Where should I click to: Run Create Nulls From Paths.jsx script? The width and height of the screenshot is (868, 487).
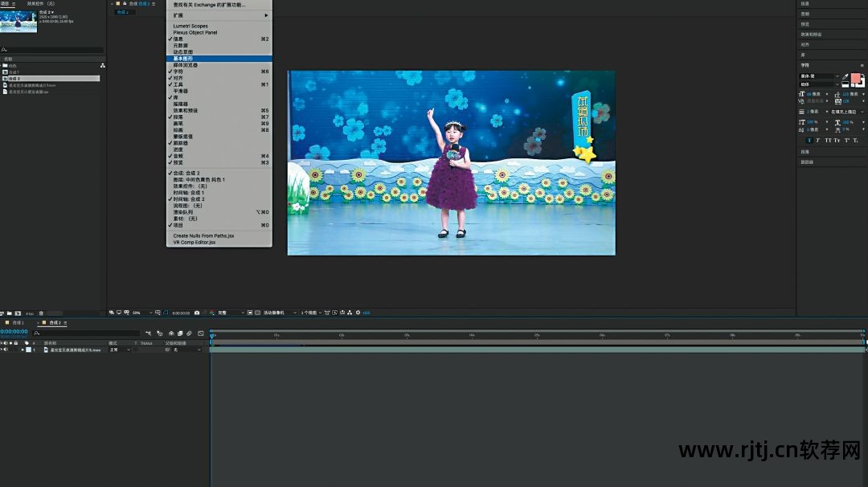[x=203, y=235]
